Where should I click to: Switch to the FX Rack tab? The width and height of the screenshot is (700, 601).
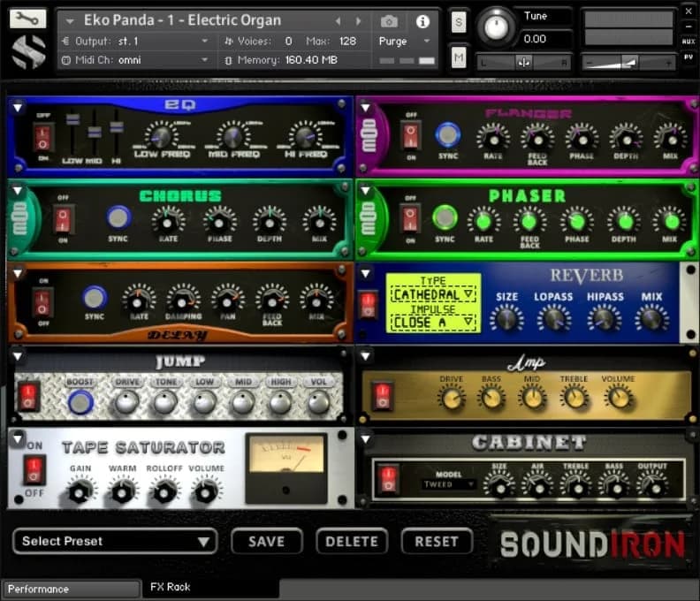tap(210, 588)
